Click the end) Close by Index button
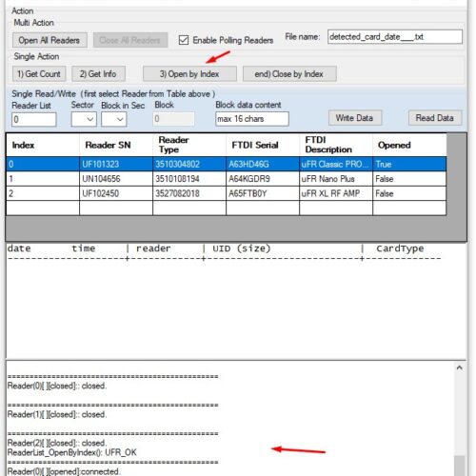Screen dimensions: 476x476 point(289,74)
